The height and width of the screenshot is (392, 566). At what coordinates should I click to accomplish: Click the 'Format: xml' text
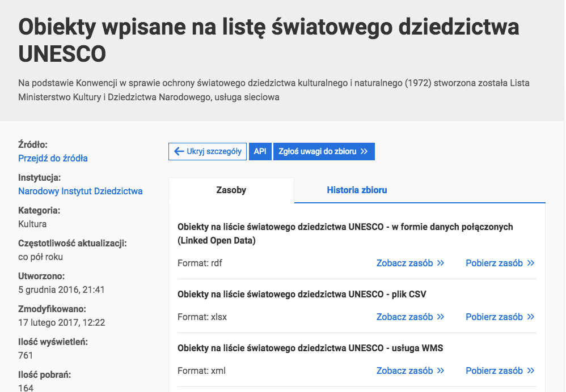tap(201, 370)
